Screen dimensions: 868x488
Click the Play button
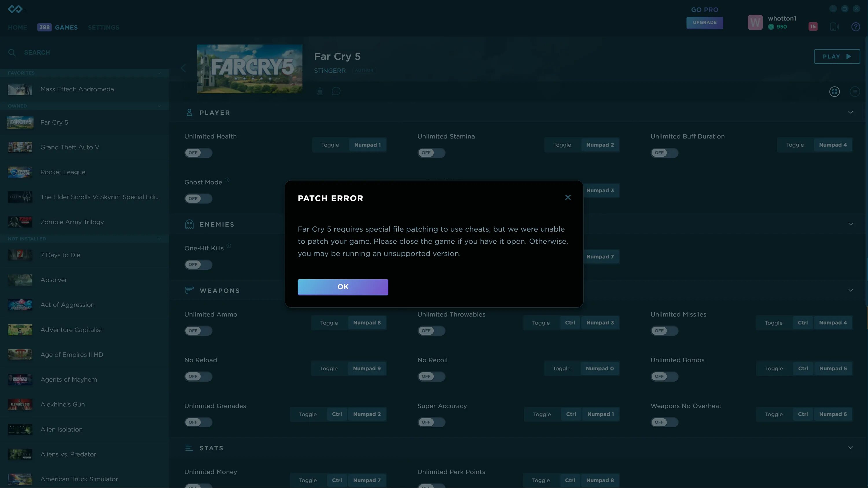click(x=837, y=57)
